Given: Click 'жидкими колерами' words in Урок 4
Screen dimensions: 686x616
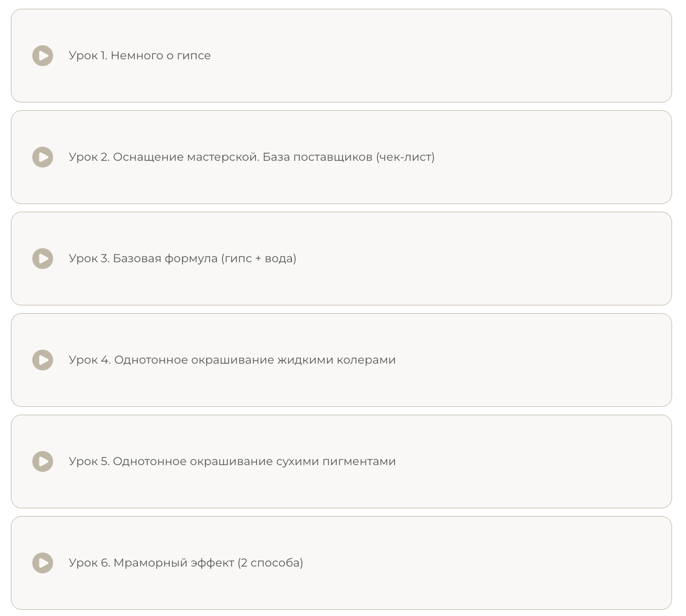Looking at the screenshot, I should coord(336,360).
